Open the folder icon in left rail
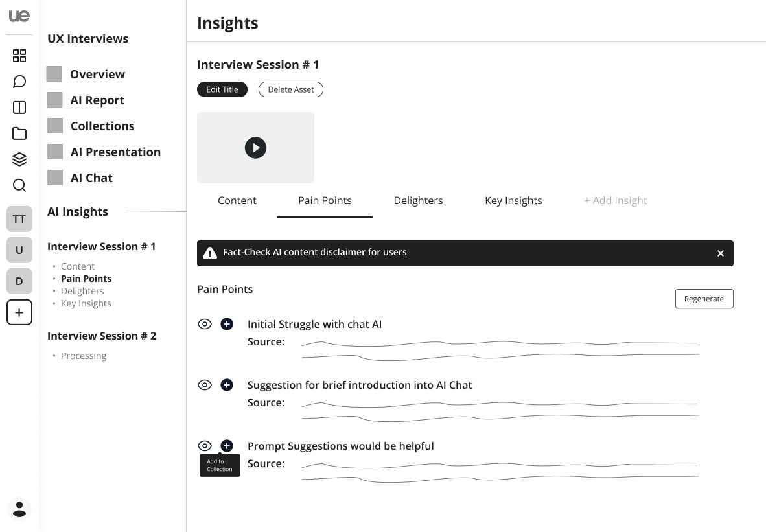 tap(19, 133)
